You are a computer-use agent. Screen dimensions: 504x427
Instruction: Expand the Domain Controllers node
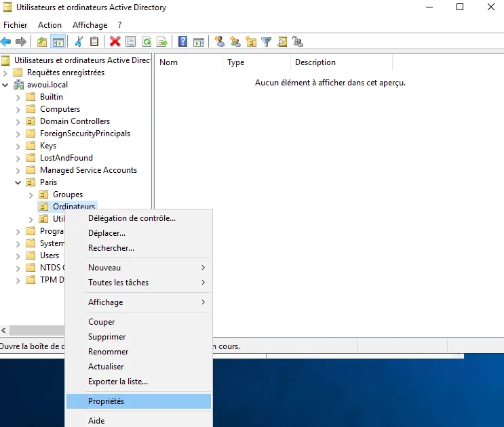click(x=18, y=122)
